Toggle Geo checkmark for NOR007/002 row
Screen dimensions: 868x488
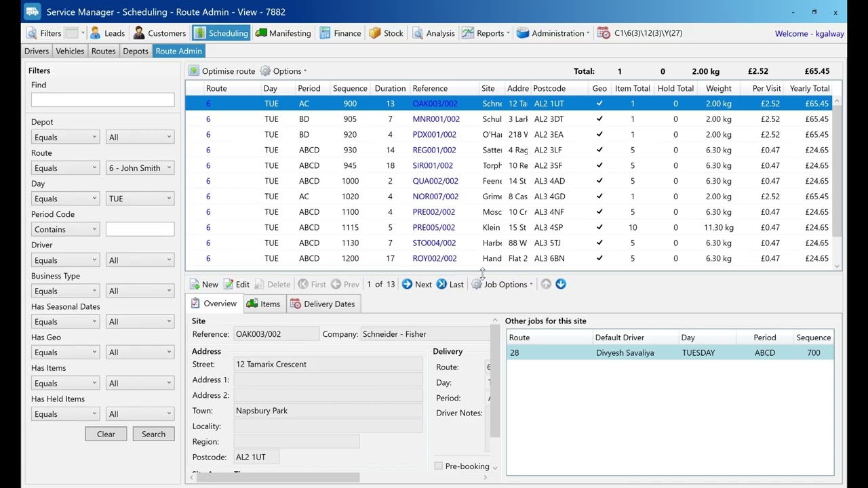pos(599,197)
